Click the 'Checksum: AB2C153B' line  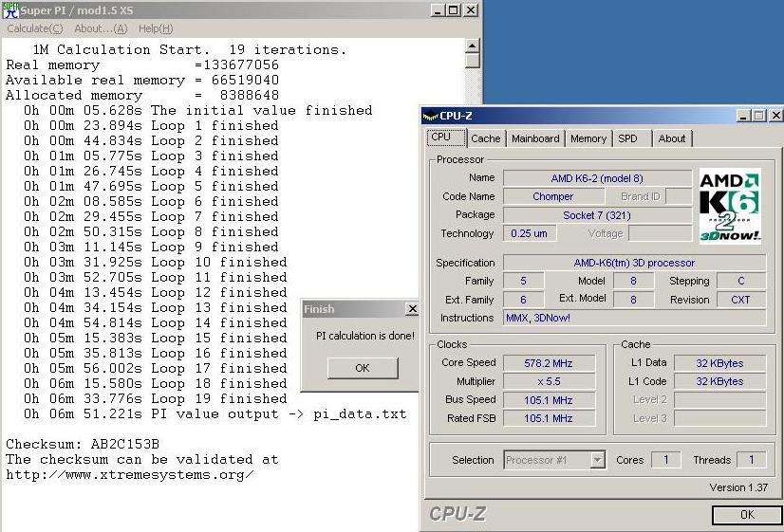coord(83,444)
